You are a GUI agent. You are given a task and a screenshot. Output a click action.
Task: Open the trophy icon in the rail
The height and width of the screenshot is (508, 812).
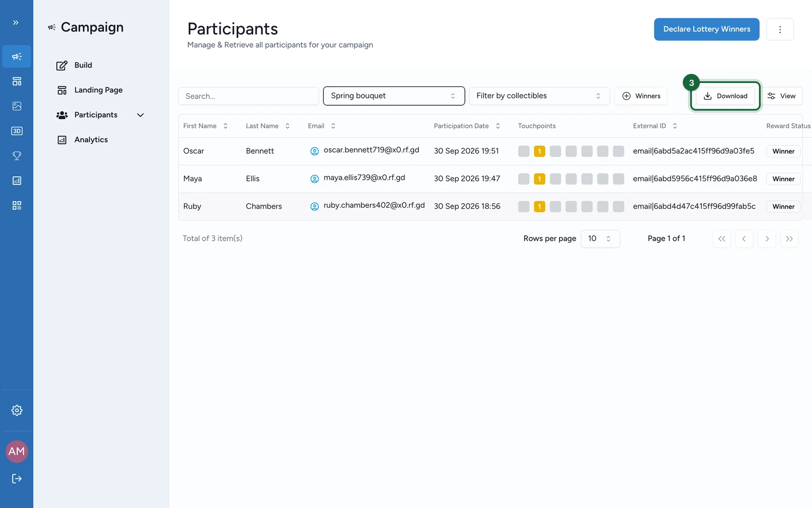tap(17, 156)
